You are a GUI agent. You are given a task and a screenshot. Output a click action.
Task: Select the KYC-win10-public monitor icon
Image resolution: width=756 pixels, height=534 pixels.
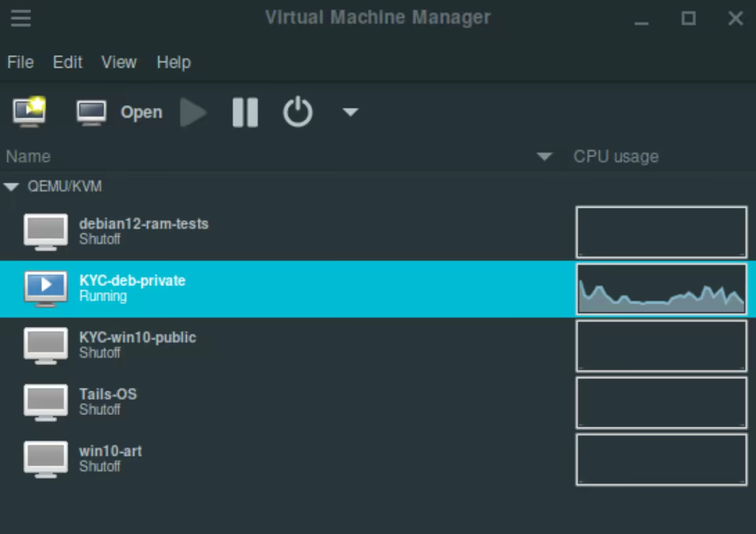[46, 346]
